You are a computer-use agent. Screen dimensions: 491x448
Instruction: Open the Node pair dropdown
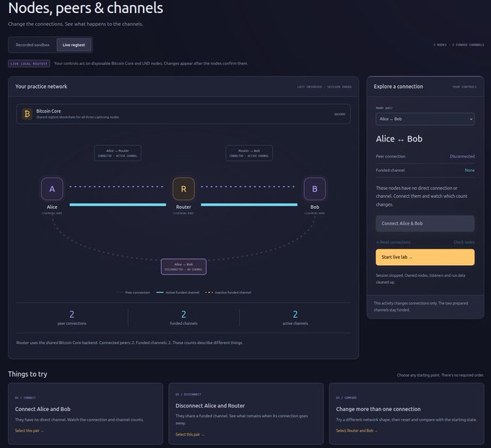tap(425, 119)
